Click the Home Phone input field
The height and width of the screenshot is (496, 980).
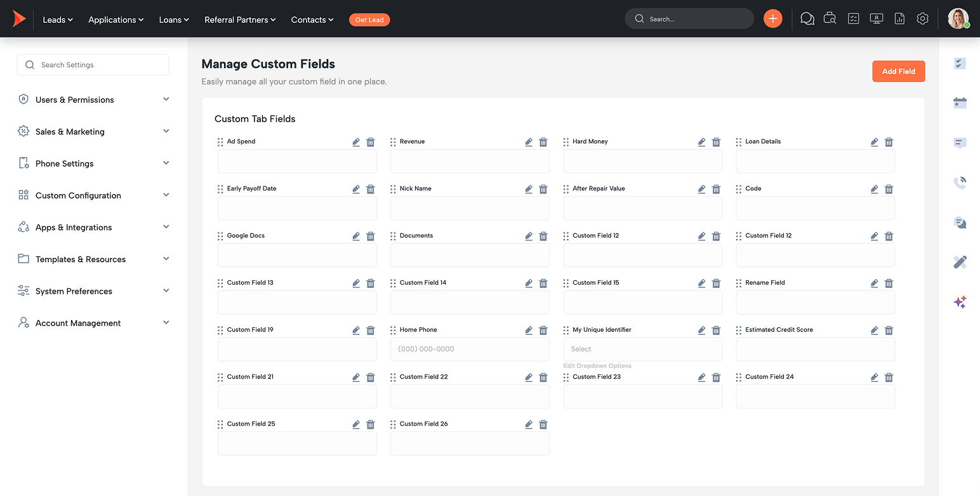[x=470, y=349]
